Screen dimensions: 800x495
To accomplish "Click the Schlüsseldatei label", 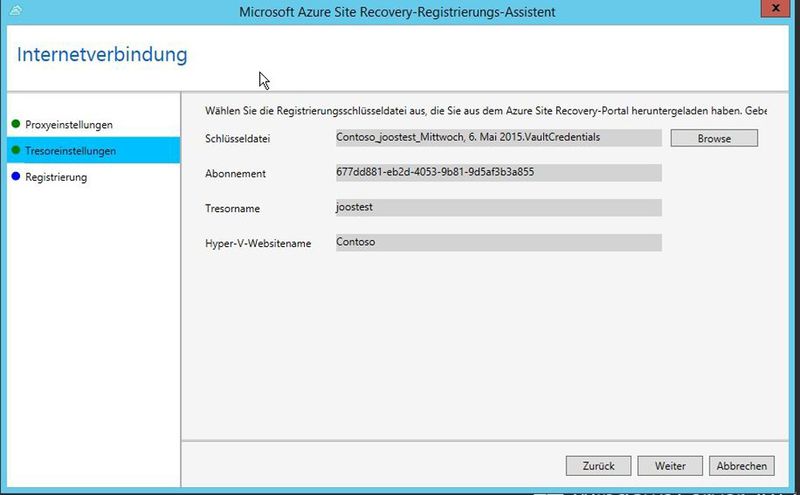I will click(x=238, y=139).
